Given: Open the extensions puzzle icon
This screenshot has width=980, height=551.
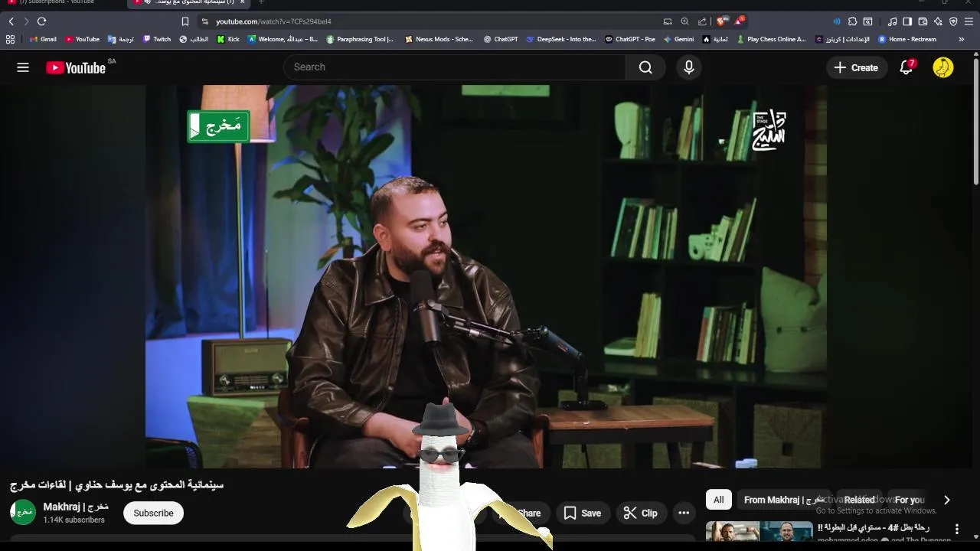Looking at the screenshot, I should [x=853, y=21].
